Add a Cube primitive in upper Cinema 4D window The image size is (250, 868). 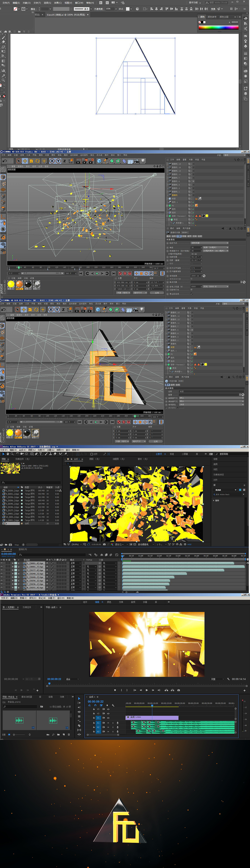pyautogui.click(x=99, y=161)
